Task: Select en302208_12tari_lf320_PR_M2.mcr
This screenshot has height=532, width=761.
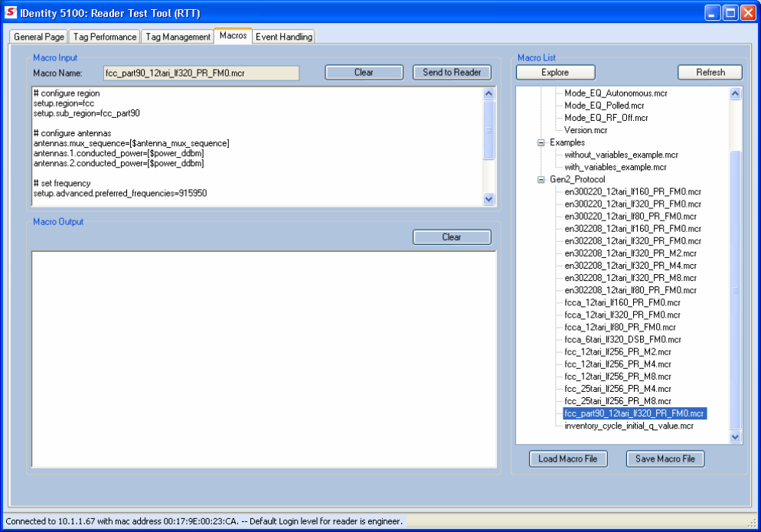Action: (630, 253)
